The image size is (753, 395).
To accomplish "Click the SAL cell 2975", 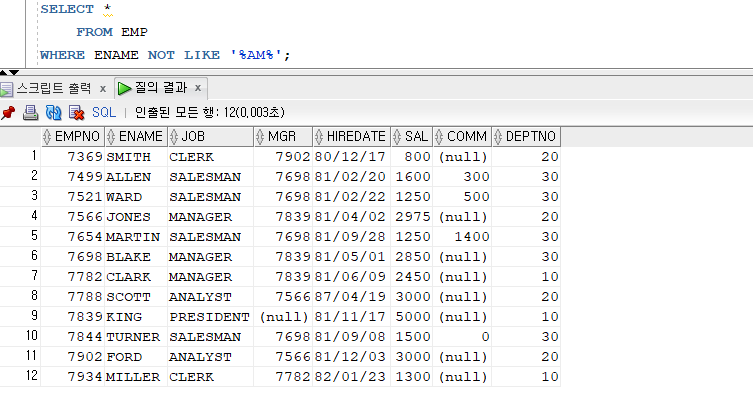I will [413, 217].
